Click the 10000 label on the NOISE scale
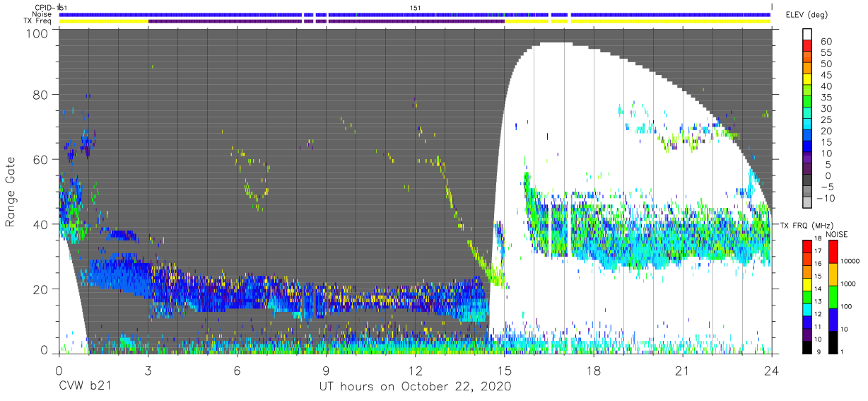This screenshot has width=868, height=401. pos(850,261)
